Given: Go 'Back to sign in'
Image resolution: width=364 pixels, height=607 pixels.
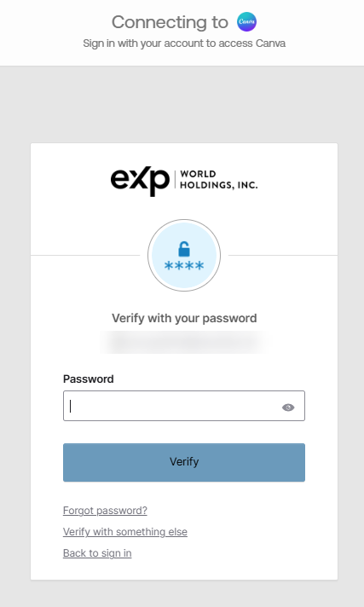Looking at the screenshot, I should (97, 553).
